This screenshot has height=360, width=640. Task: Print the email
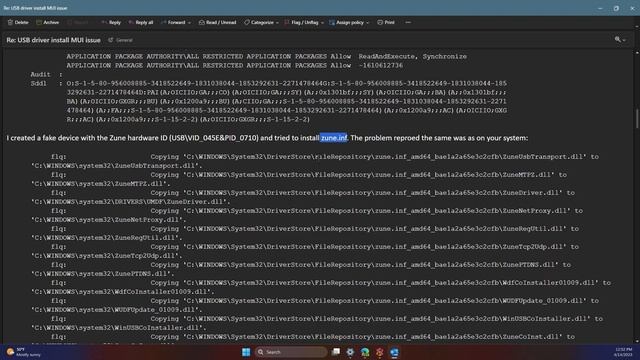click(x=386, y=22)
